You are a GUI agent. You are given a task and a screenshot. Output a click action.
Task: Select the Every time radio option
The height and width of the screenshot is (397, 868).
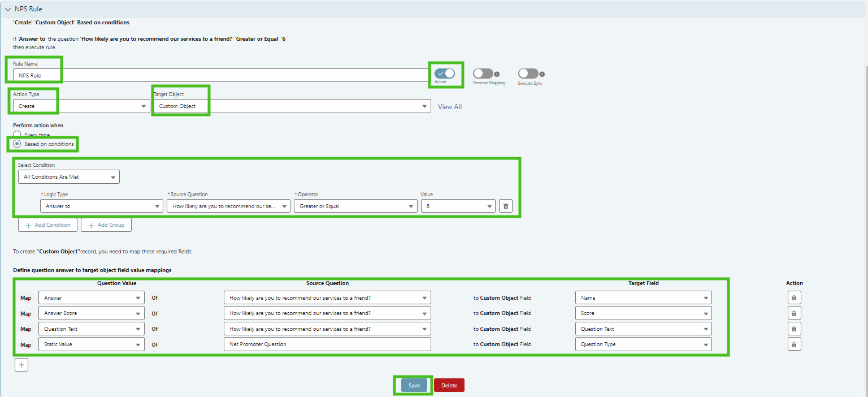[x=17, y=135]
